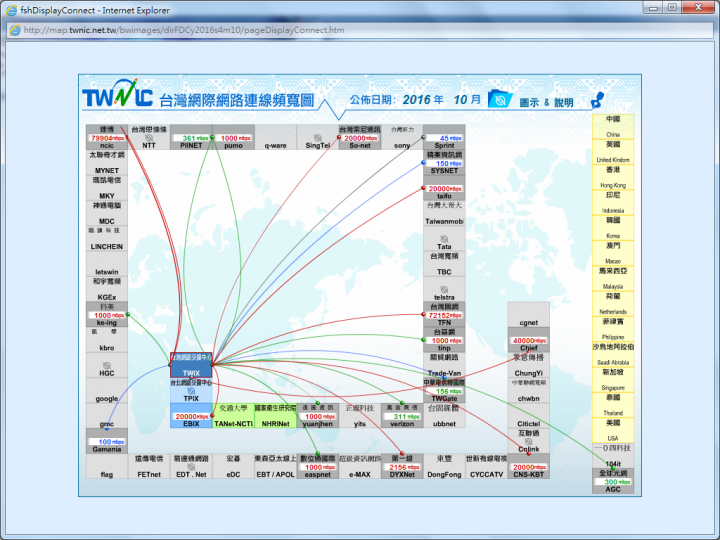Click the LINCHEIN provider cell
Screen dimensions: 720x540
(107, 238)
